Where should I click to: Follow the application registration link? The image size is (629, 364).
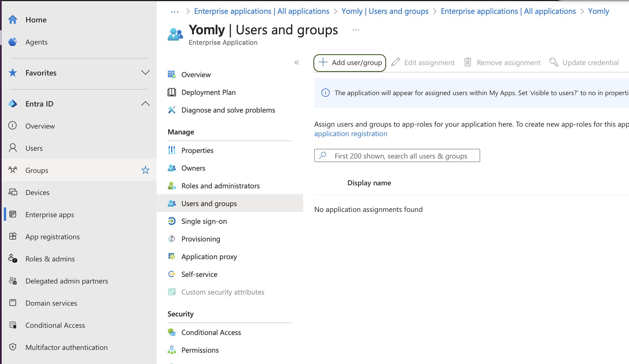click(x=350, y=134)
